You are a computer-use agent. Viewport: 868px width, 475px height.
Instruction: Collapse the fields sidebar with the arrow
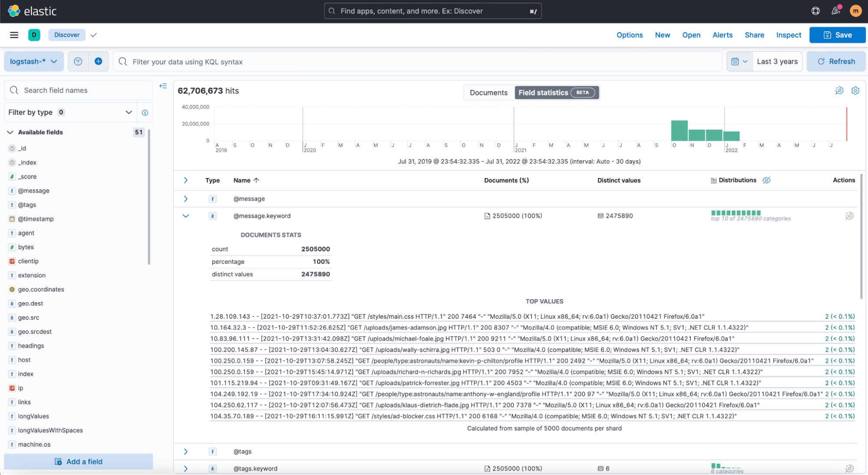coord(163,86)
